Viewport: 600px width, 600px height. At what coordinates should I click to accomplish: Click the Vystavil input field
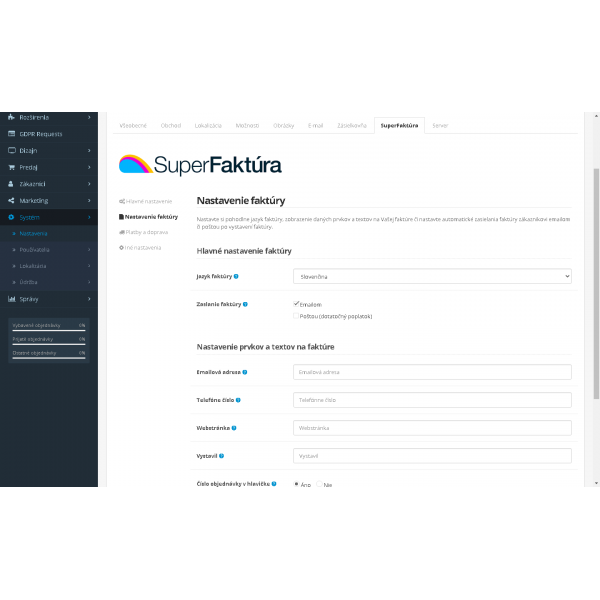click(432, 456)
